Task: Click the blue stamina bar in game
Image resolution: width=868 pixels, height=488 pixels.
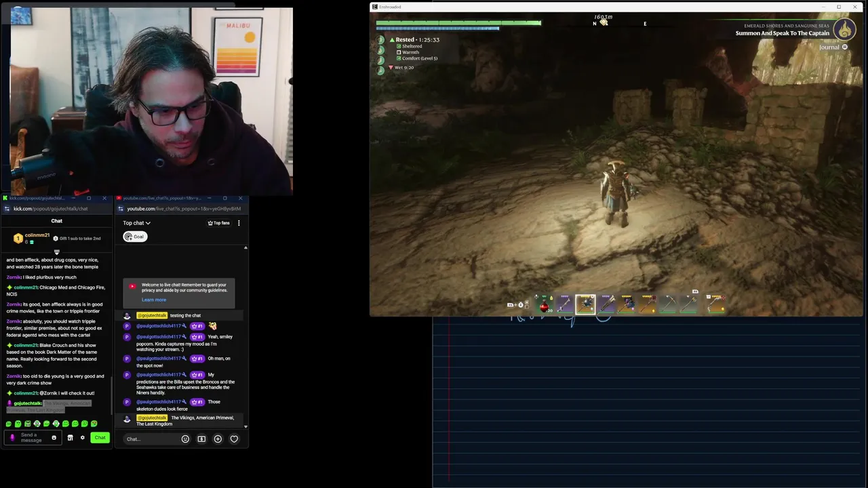Action: point(438,28)
